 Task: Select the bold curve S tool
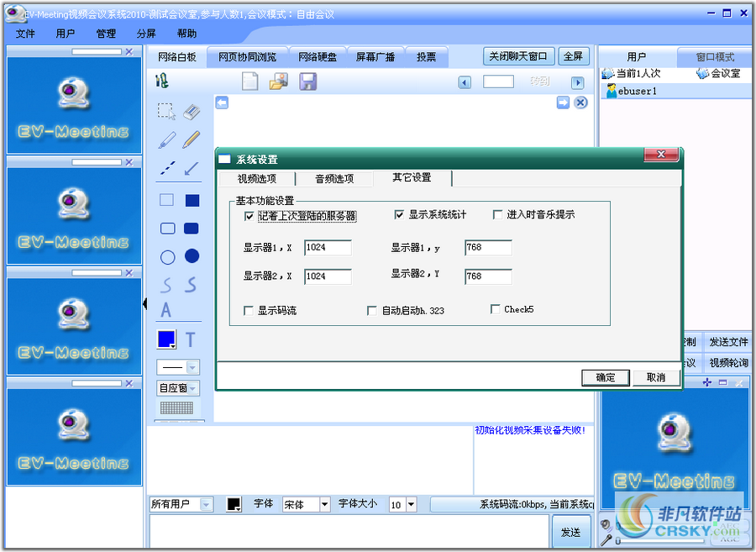point(192,285)
